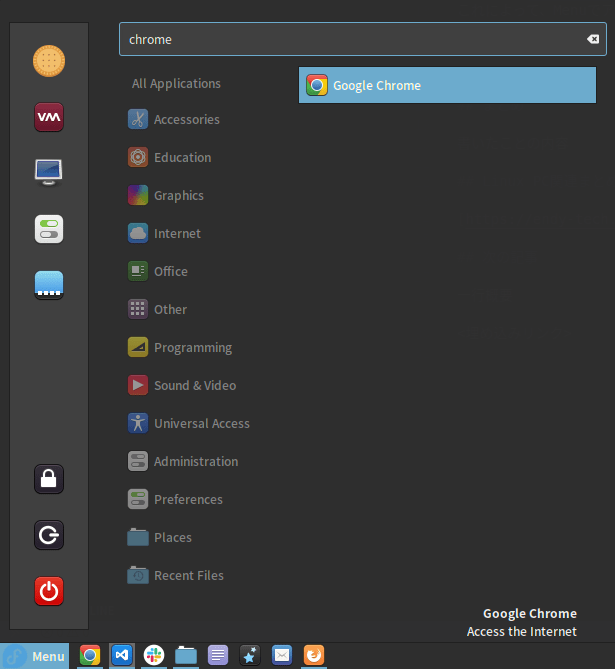Select the Education category
The height and width of the screenshot is (669, 615).
click(169, 157)
